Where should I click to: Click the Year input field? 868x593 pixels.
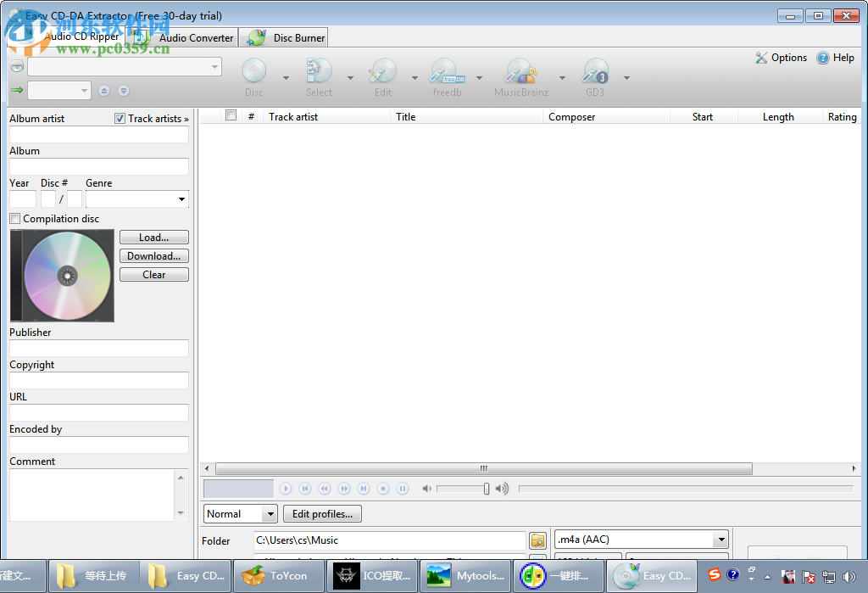coord(23,199)
